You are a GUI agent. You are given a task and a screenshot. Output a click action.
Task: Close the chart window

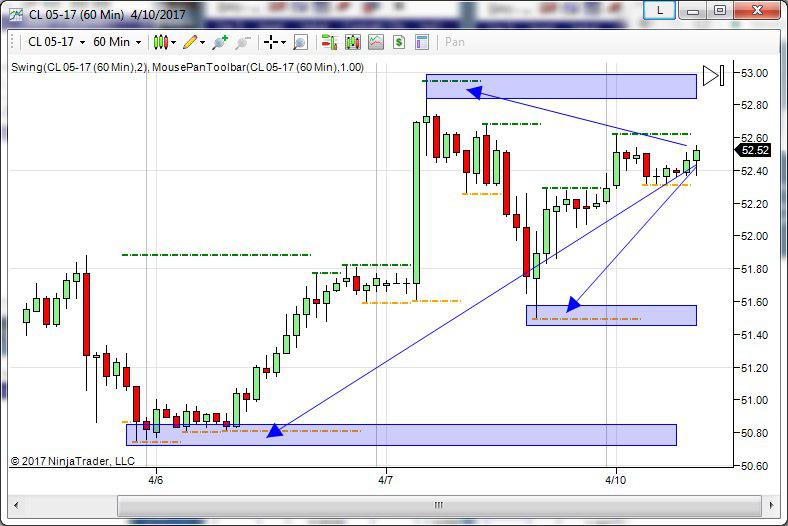[x=757, y=10]
